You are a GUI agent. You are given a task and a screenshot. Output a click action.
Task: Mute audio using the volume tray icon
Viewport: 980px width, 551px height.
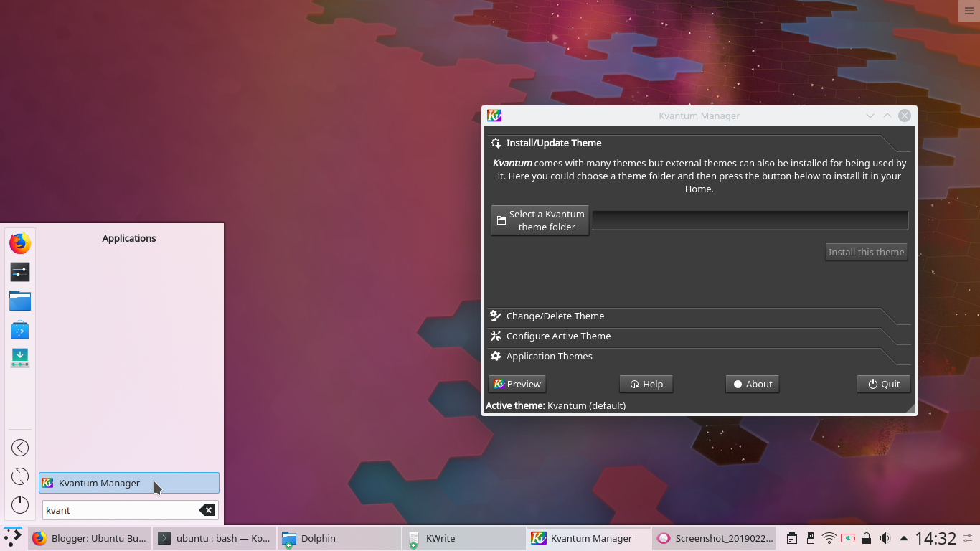tap(885, 537)
